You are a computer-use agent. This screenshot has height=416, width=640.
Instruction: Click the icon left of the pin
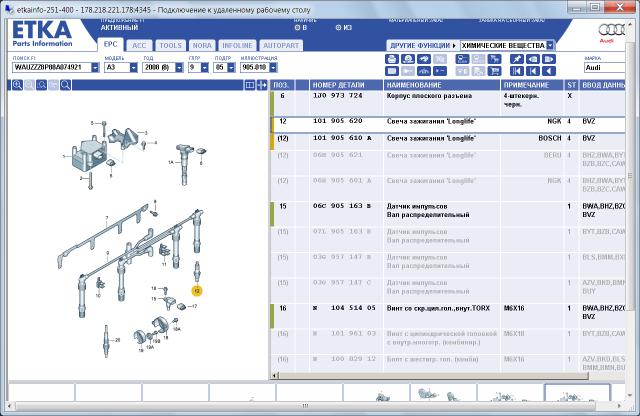click(495, 59)
